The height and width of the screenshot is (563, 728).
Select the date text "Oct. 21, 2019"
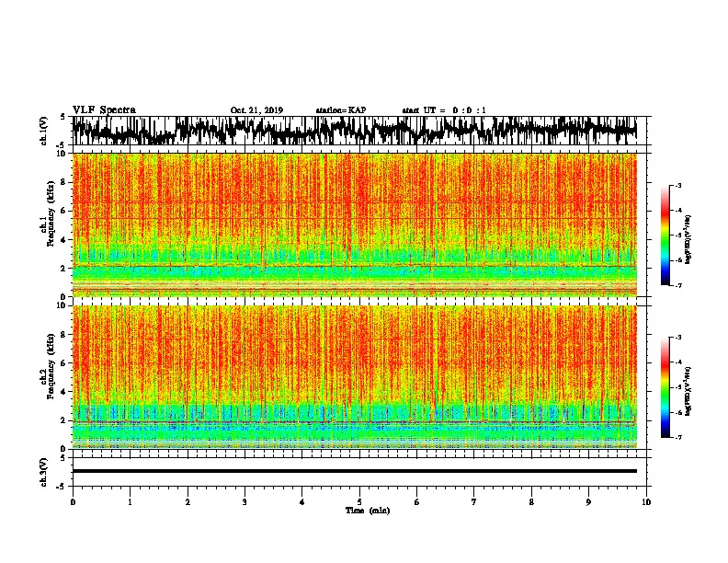point(256,110)
